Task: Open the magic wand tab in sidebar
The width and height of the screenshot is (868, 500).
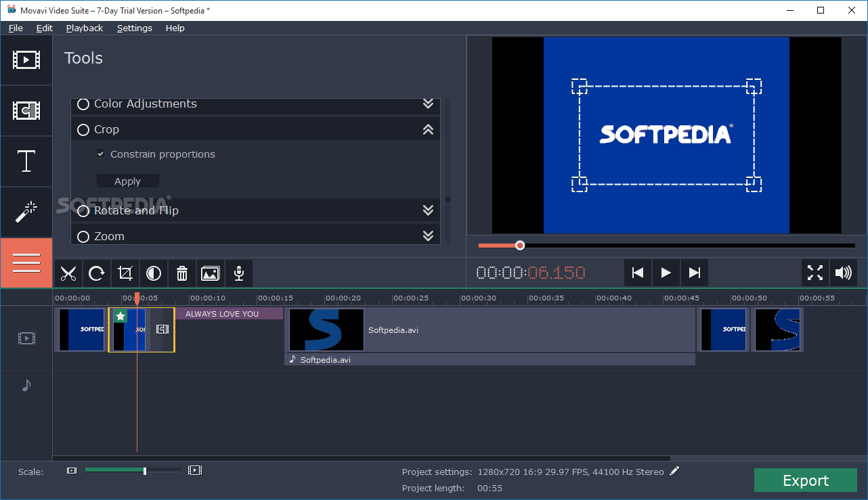Action: pos(26,212)
